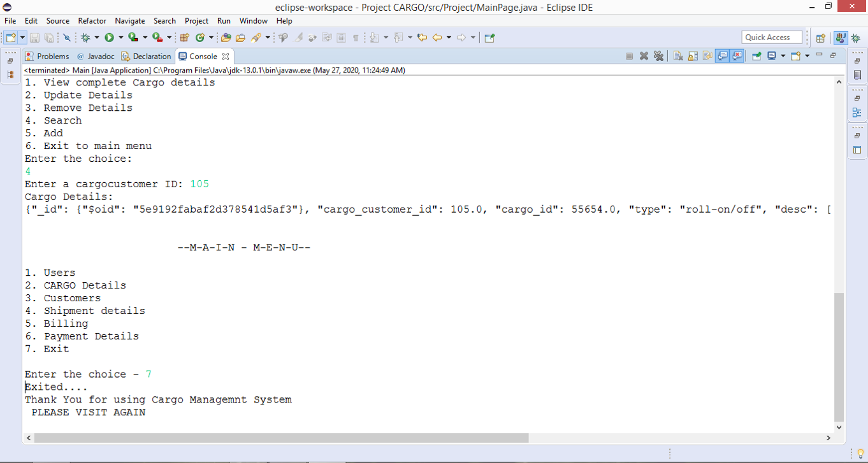The height and width of the screenshot is (463, 868).
Task: Open the Declaration tab
Action: [x=146, y=56]
